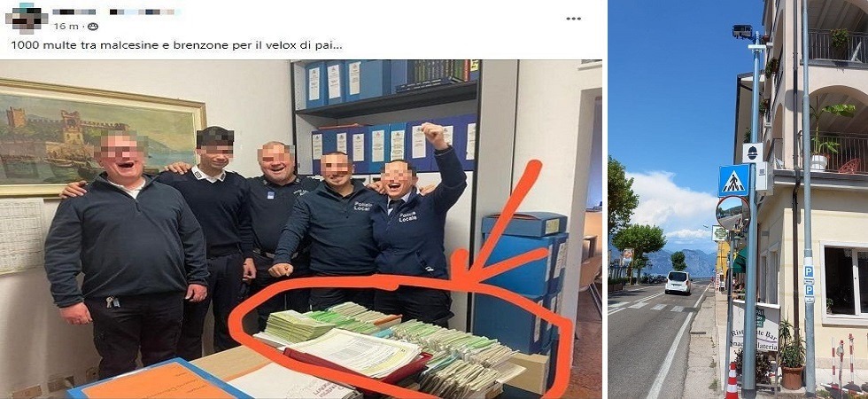Open the three-dot post options menu
The width and height of the screenshot is (868, 399).
coord(574,19)
